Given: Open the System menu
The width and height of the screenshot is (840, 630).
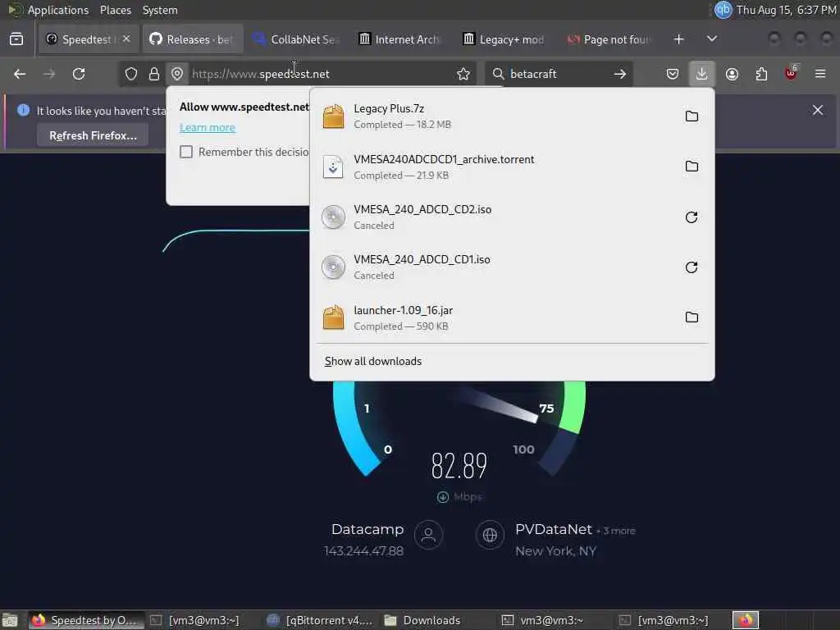Looking at the screenshot, I should (x=160, y=10).
